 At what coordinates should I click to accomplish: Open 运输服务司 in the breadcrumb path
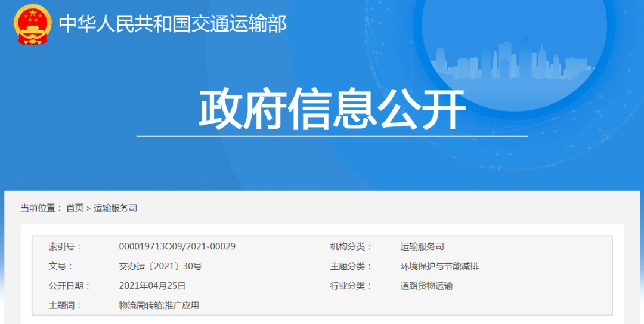(116, 208)
